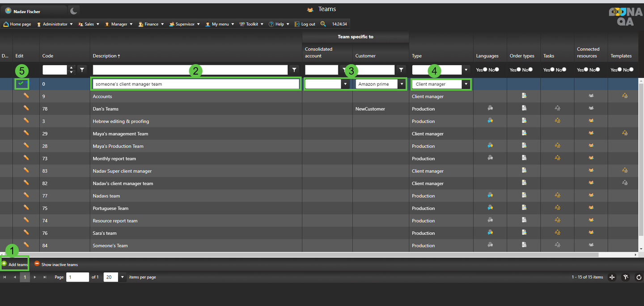Screen dimensions: 644x306
Task: Select Yes radio button under Templates filter
Action: tap(620, 70)
